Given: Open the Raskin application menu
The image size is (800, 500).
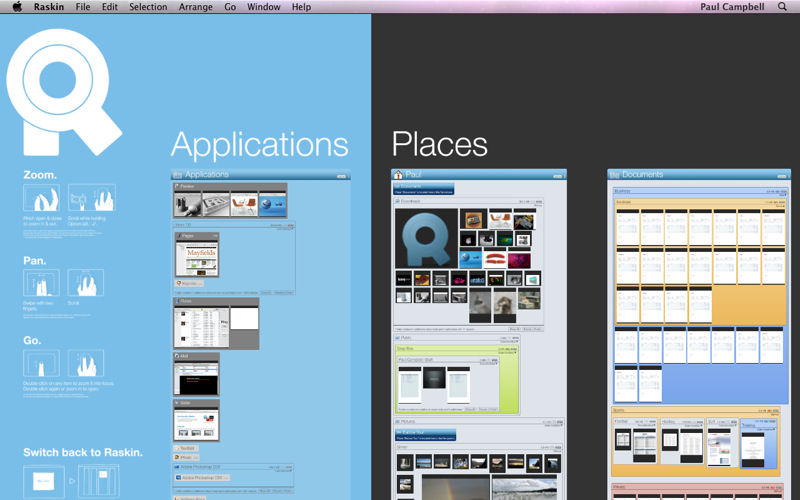Looking at the screenshot, I should pyautogui.click(x=49, y=7).
